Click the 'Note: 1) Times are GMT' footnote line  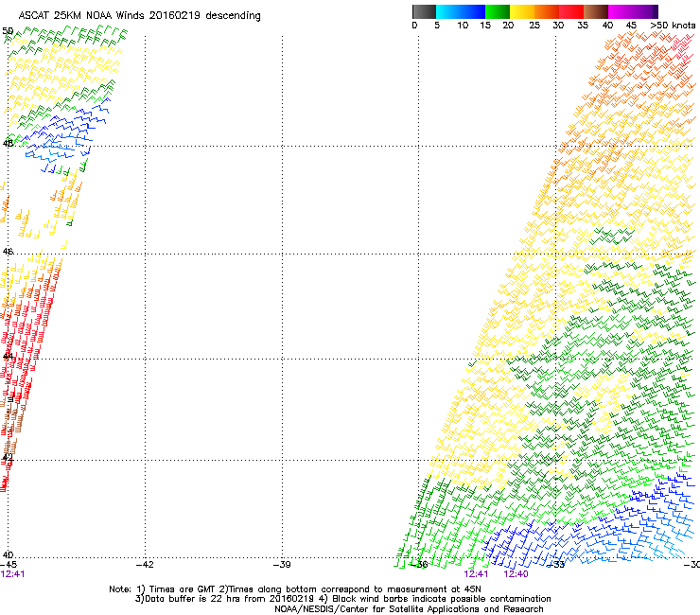tap(295, 589)
